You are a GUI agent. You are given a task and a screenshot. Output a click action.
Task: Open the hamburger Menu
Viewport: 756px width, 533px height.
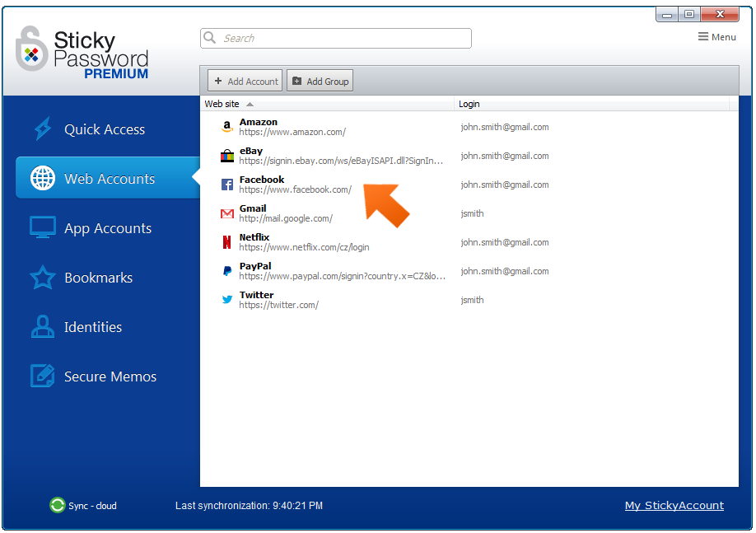point(717,36)
